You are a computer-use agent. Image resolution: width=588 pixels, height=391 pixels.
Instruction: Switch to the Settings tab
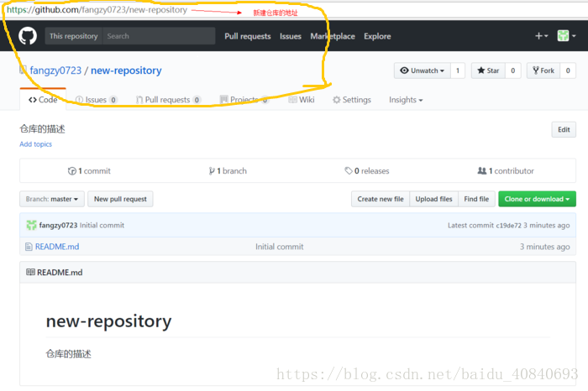tap(352, 100)
